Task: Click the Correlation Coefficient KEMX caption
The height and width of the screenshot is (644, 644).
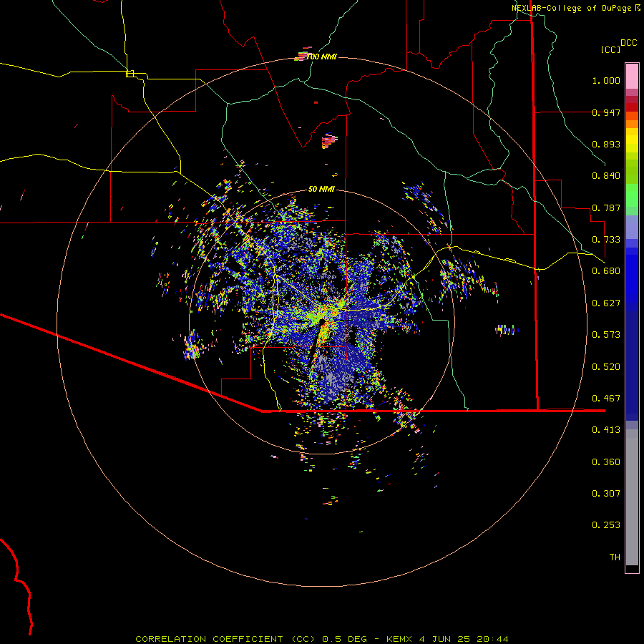Action: pos(322,639)
